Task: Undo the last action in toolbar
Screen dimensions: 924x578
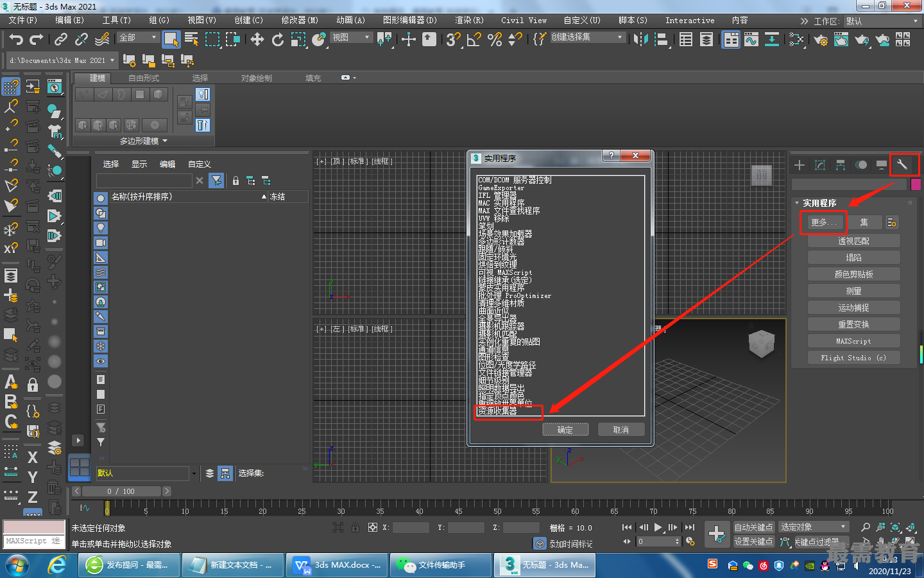Action: [x=16, y=40]
